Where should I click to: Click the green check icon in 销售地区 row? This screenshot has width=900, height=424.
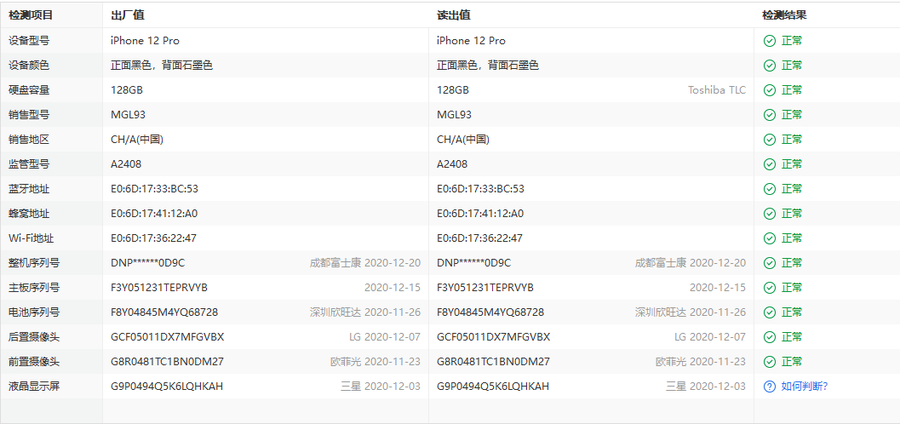point(769,139)
